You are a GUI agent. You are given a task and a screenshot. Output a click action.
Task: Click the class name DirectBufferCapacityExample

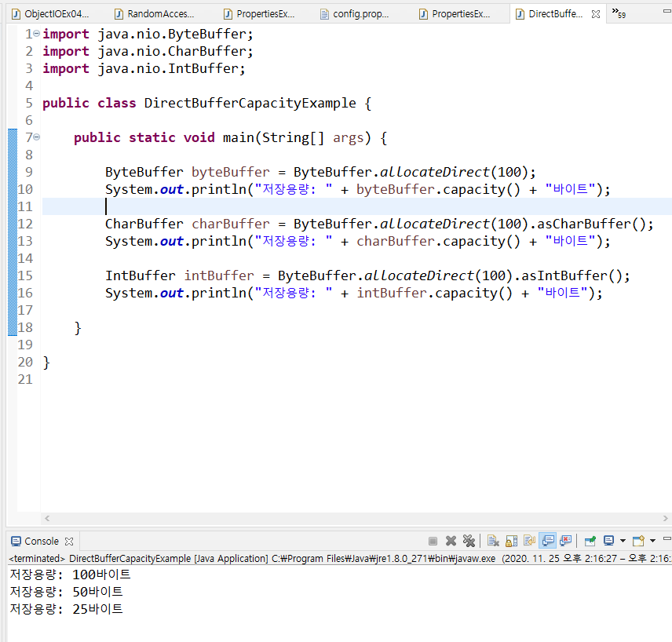coord(250,104)
